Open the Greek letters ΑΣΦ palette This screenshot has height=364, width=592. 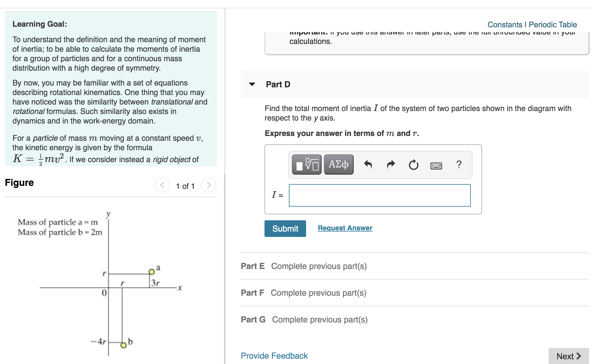coord(338,164)
